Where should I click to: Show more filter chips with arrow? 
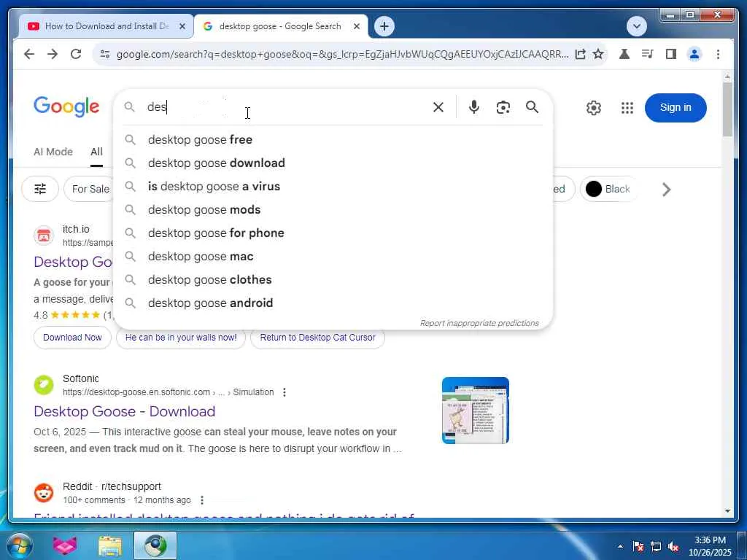point(667,190)
